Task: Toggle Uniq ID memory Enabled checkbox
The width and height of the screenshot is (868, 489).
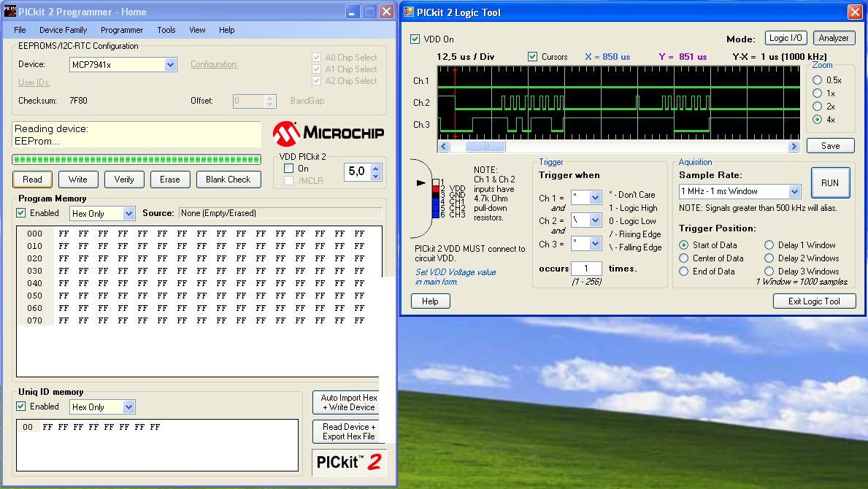Action: [x=21, y=406]
